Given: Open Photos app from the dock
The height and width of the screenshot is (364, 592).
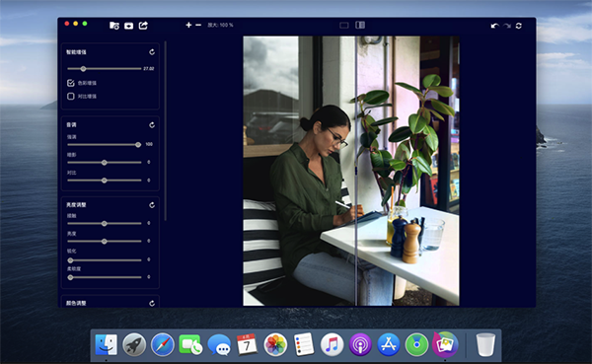Looking at the screenshot, I should coord(275,344).
